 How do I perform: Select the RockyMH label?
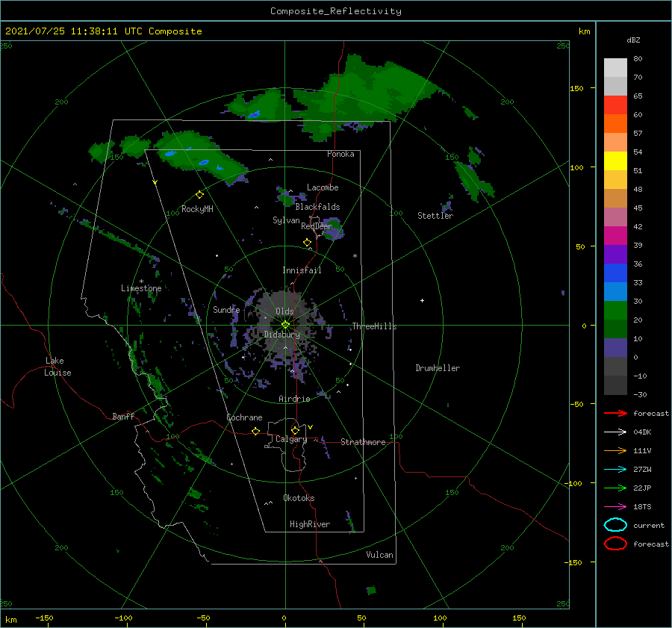(x=197, y=209)
